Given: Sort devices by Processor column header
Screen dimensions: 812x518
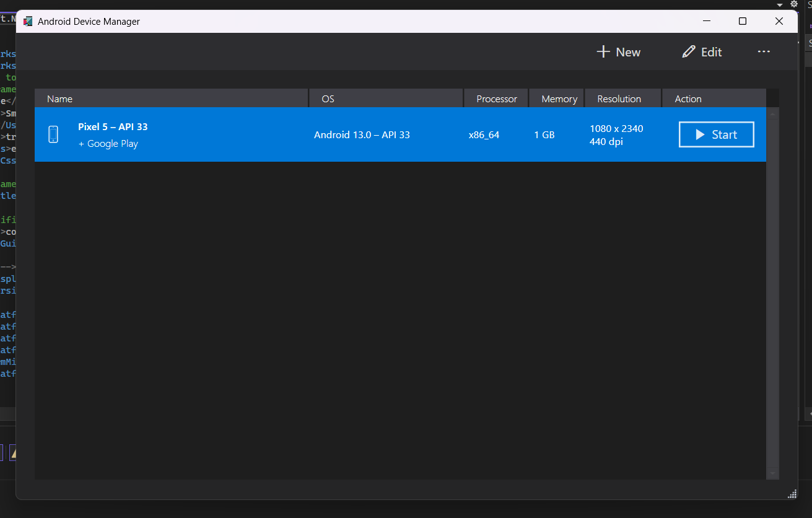Looking at the screenshot, I should 497,99.
